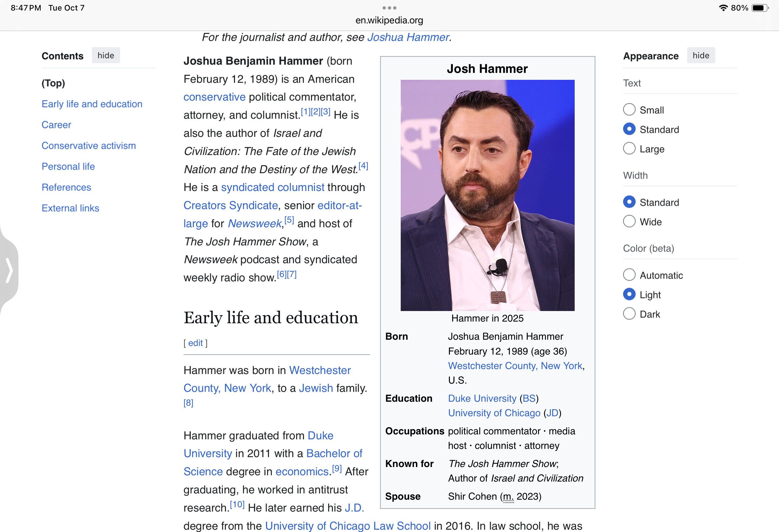779x532 pixels.
Task: Jump to Career section in Contents
Action: click(x=56, y=125)
